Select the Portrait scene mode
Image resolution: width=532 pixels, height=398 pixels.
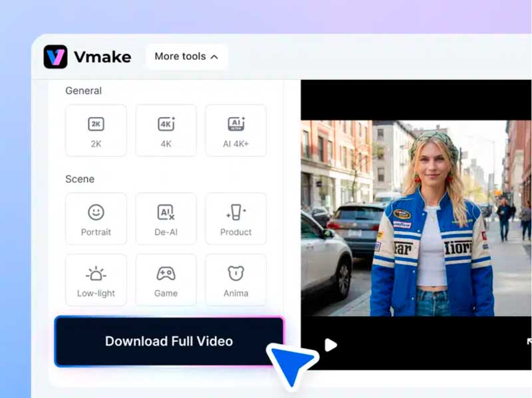96,219
